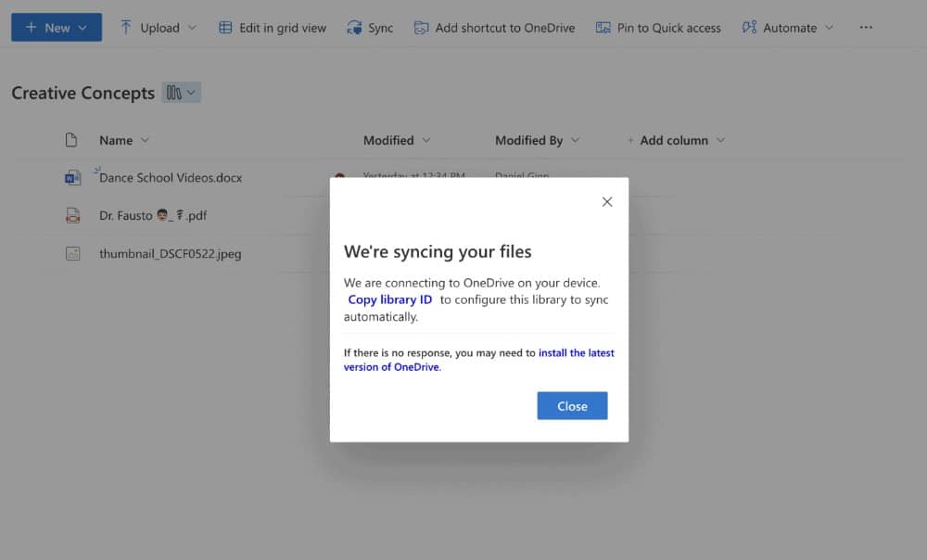Click the file type column header icon
The height and width of the screenshot is (560, 927).
pos(71,140)
